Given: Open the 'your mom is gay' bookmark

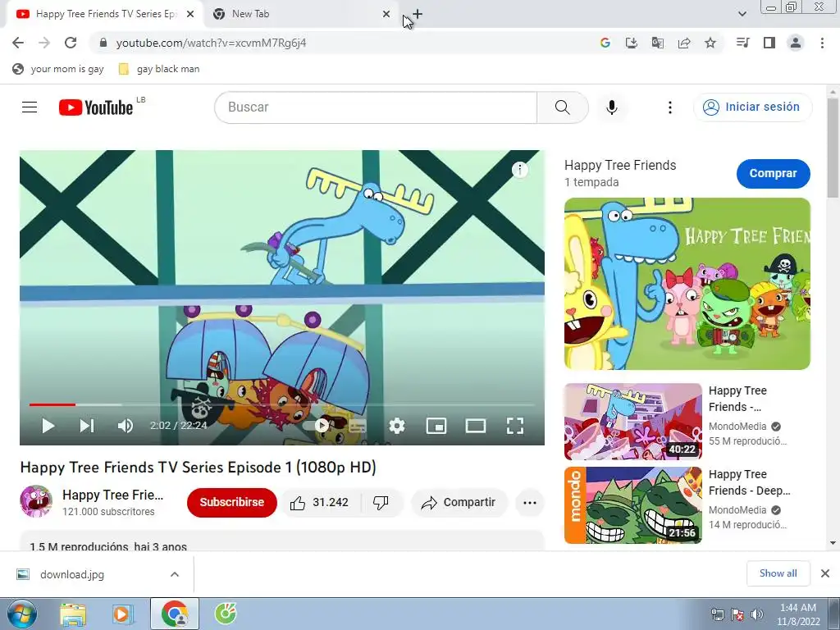Looking at the screenshot, I should [58, 69].
